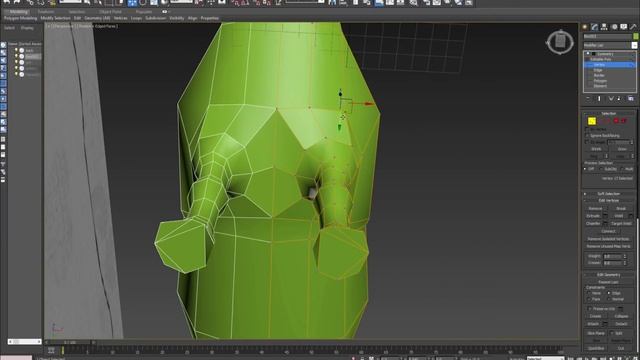Open scene explorer Display menu
The width and height of the screenshot is (640, 360).
27,28
